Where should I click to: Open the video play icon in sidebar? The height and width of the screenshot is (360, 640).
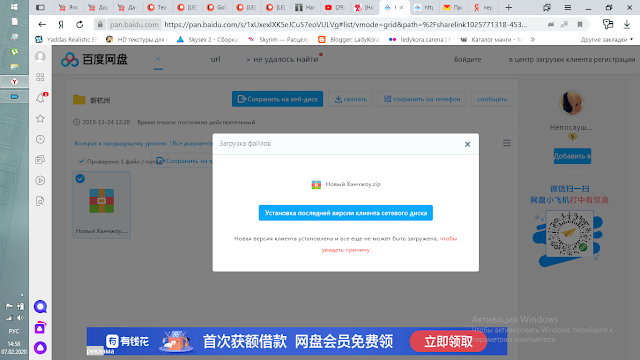40,180
